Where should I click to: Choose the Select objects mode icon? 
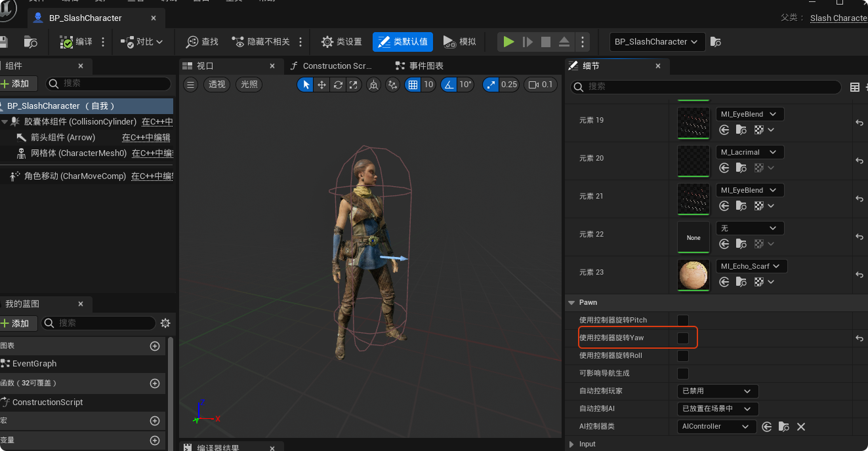[306, 85]
